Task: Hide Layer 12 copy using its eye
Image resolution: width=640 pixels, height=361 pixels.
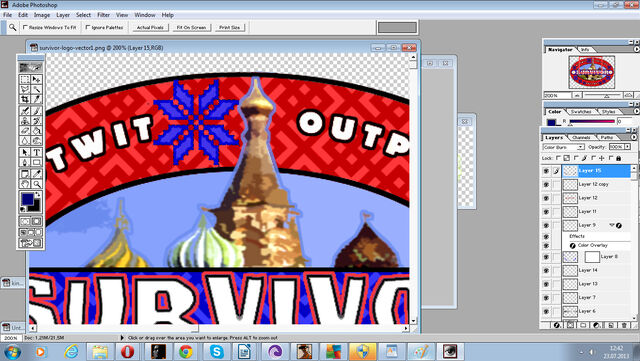Action: (546, 185)
